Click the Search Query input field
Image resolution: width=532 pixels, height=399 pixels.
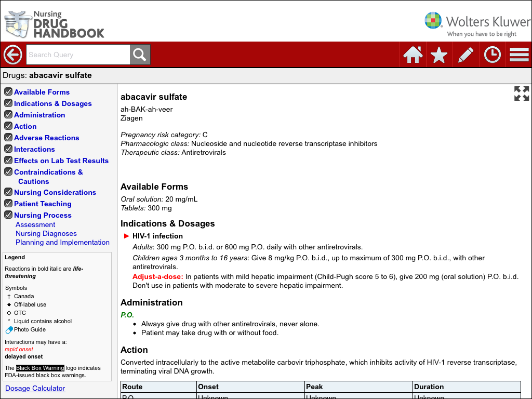coord(77,55)
